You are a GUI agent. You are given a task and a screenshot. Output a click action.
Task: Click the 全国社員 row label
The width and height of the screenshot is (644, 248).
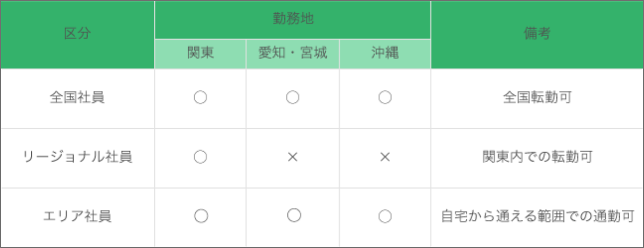click(77, 98)
